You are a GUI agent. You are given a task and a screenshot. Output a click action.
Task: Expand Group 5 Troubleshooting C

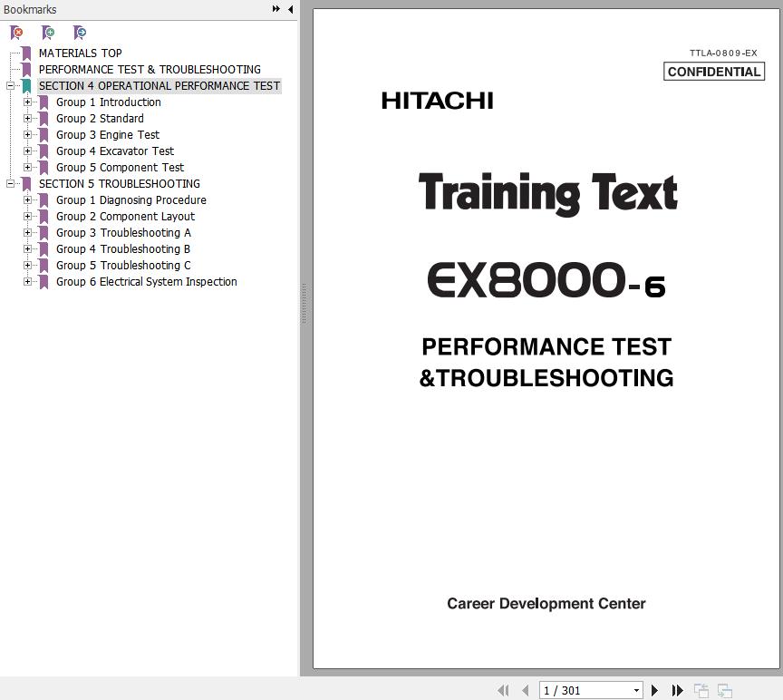(27, 266)
